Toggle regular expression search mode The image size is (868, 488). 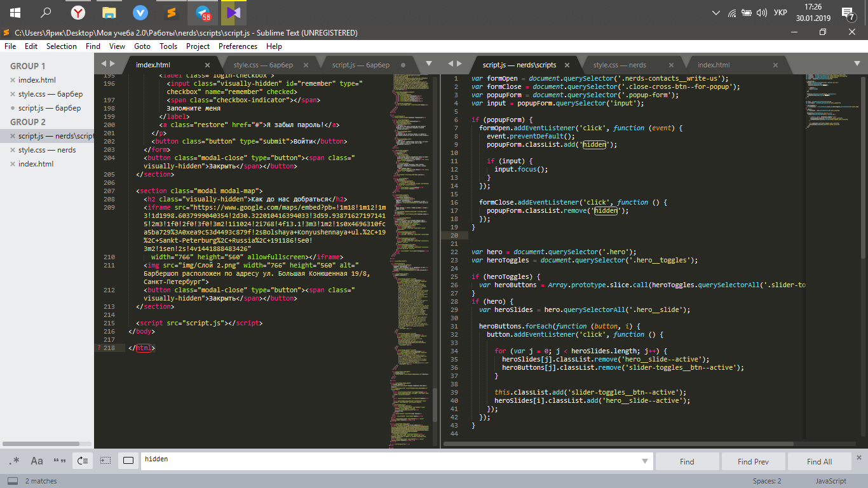click(14, 461)
